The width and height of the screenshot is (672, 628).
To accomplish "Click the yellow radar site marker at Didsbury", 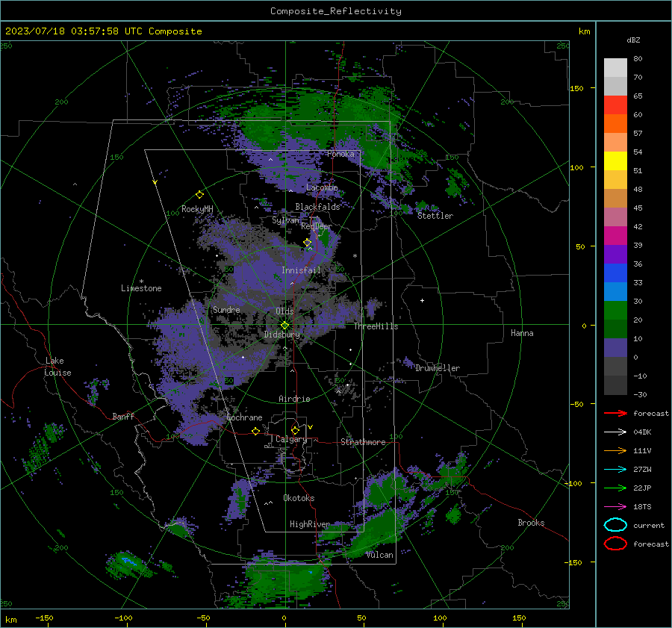I will [285, 326].
